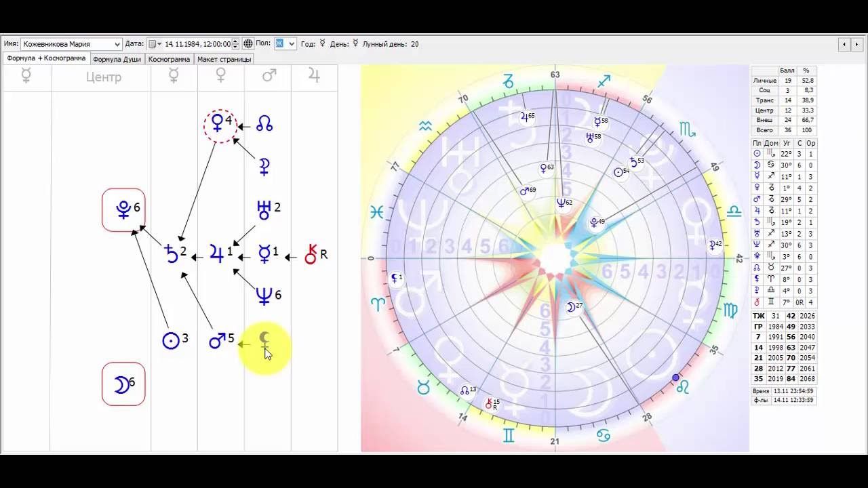Select the Pluto marker 49 in cosmogram
This screenshot has height=488, width=868.
pos(597,222)
